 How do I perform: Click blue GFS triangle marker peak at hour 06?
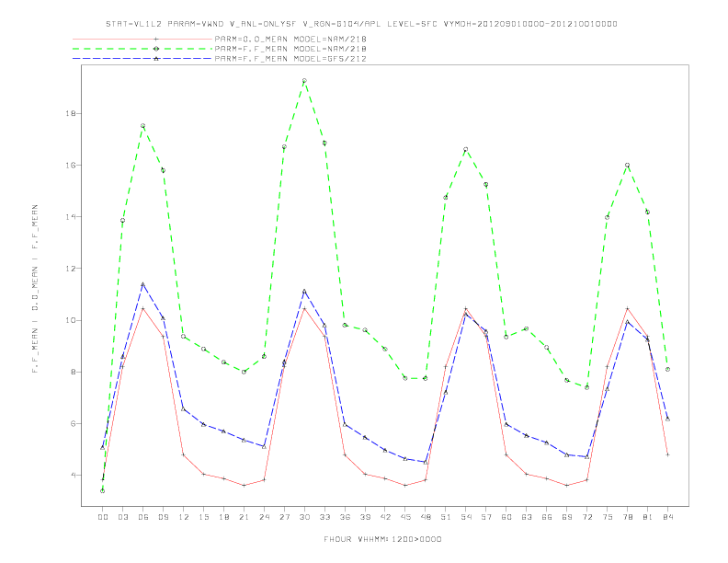143,284
